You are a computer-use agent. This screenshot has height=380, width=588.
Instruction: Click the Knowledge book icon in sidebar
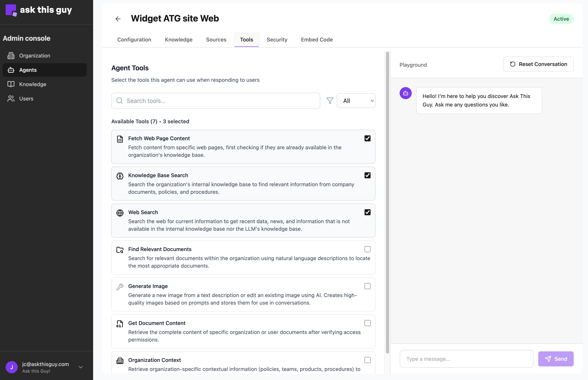coord(11,84)
